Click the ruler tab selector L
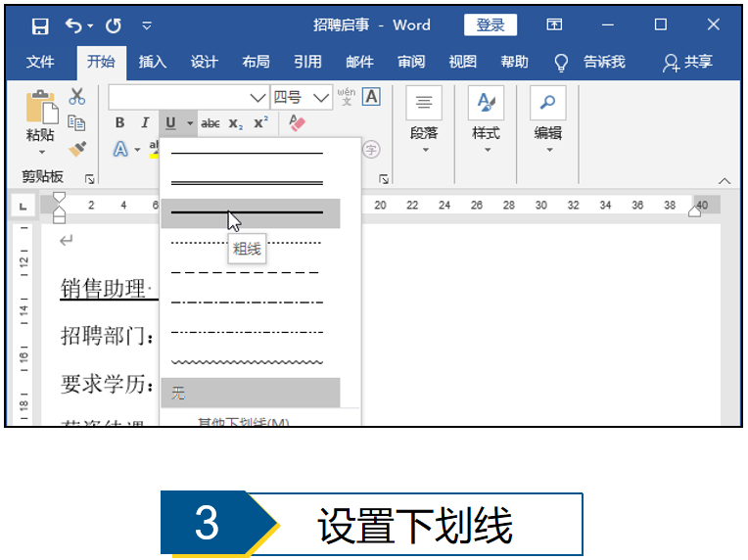The image size is (748, 560). click(23, 206)
